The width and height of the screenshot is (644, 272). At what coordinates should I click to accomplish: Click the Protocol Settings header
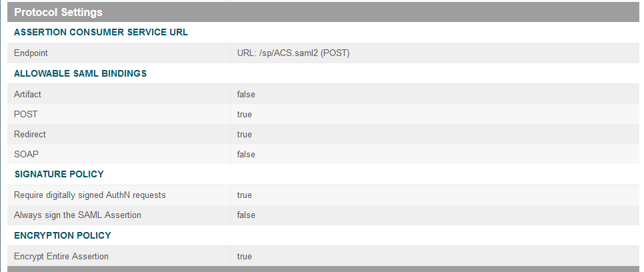pyautogui.click(x=58, y=12)
